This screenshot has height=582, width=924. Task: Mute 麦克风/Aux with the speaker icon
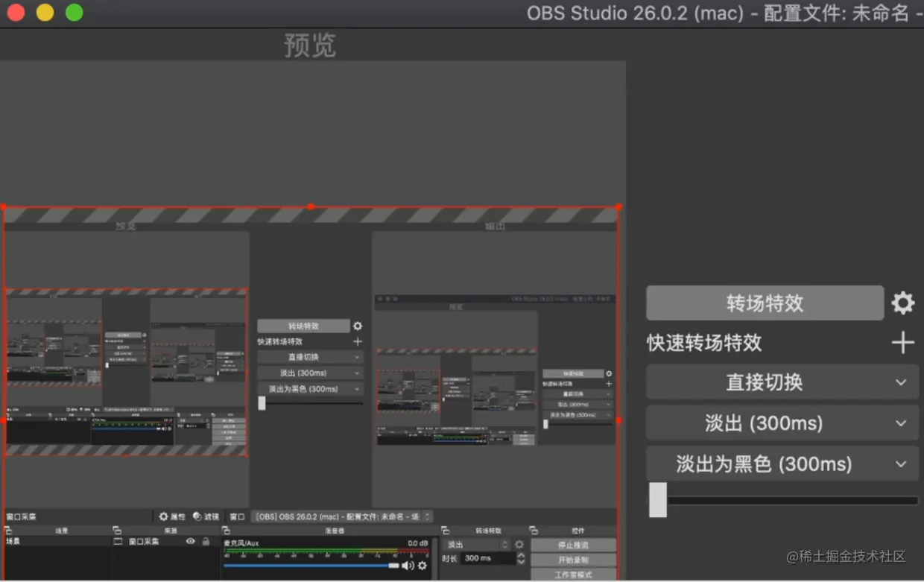pos(407,566)
